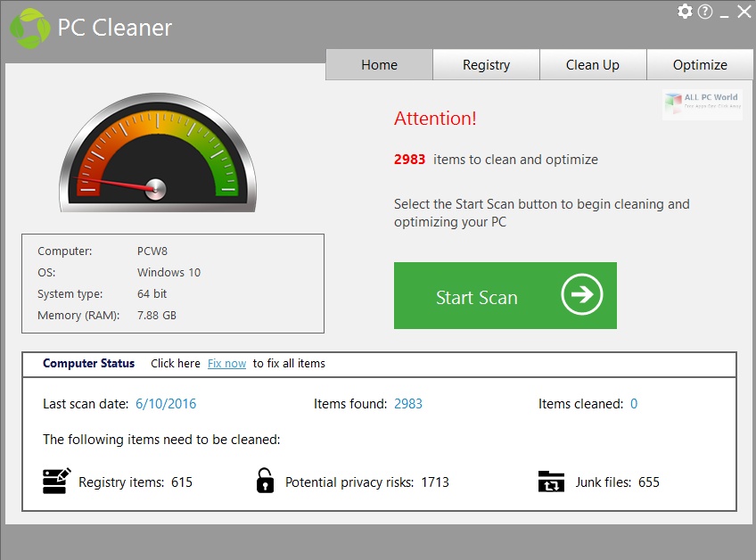Screen dimensions: 756x560
Task: Open the settings gear icon
Action: pyautogui.click(x=685, y=12)
